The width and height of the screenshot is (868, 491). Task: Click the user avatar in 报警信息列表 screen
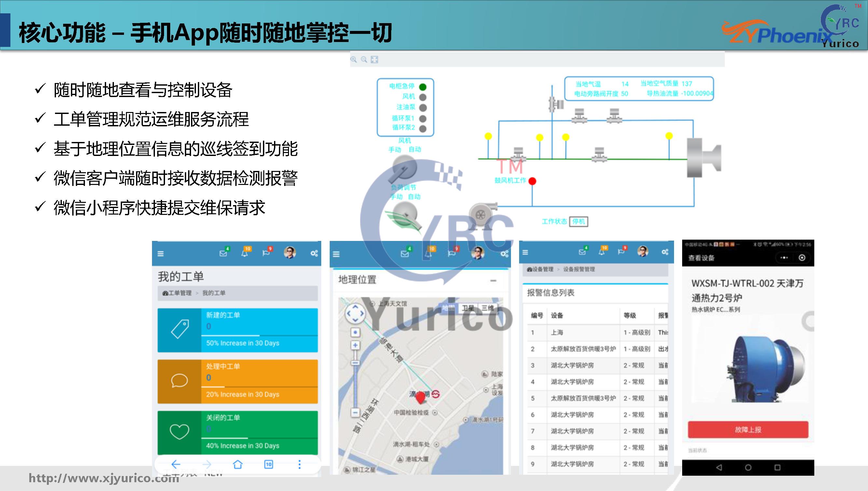(x=643, y=252)
